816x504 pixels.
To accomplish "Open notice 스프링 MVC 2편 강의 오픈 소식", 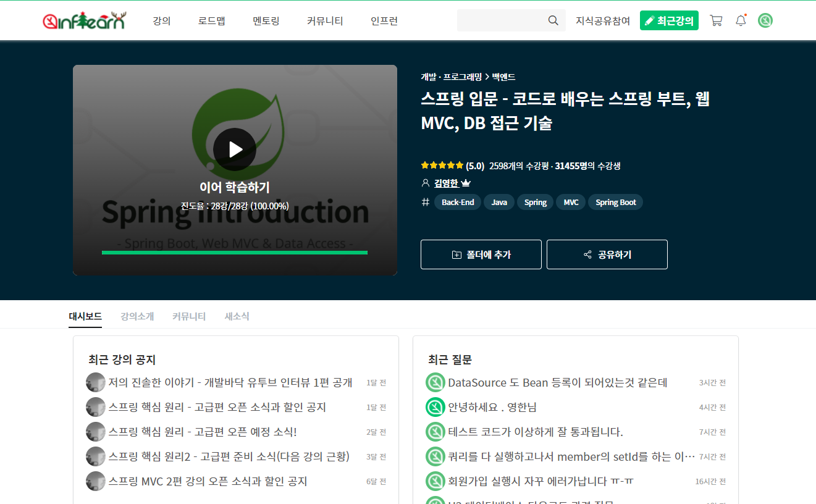I will coord(208,481).
